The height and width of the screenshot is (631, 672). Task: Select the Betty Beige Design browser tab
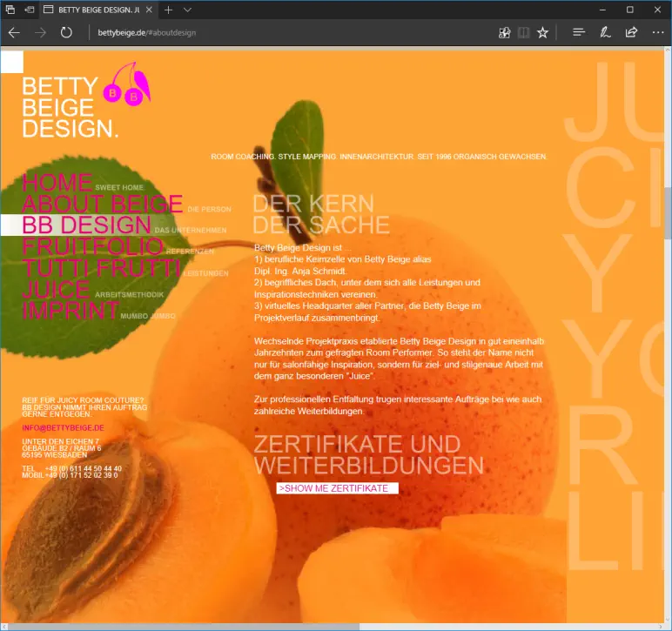96,10
